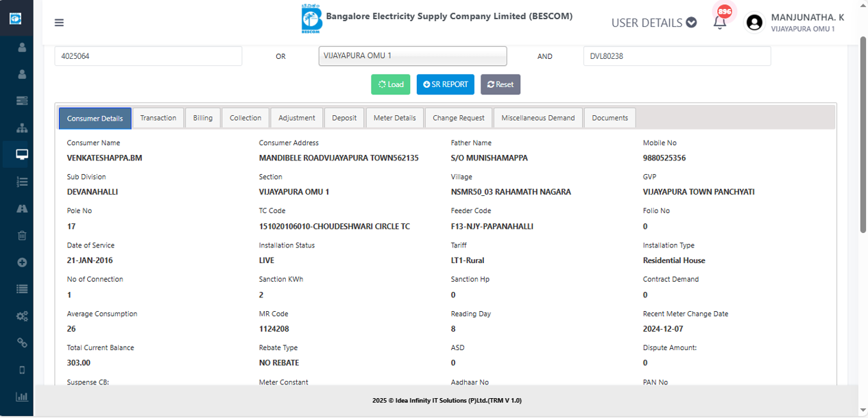This screenshot has width=868, height=418.
Task: Click the pole number value 17
Action: (x=71, y=226)
